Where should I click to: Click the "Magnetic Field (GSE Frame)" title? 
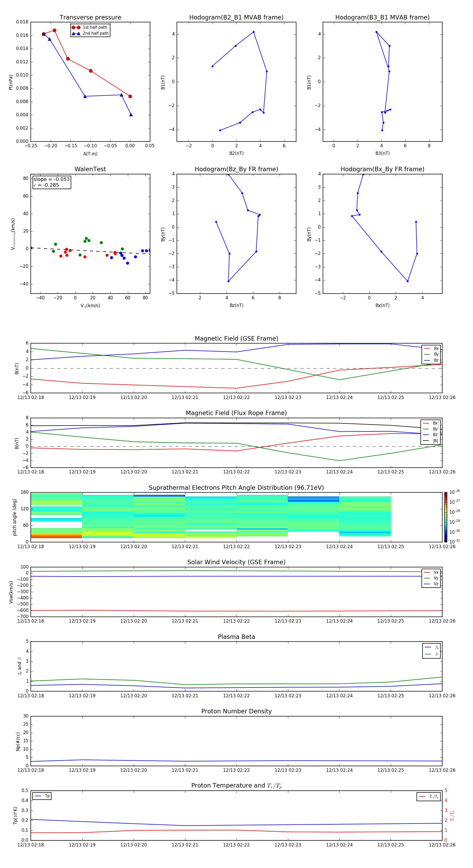[x=236, y=339]
